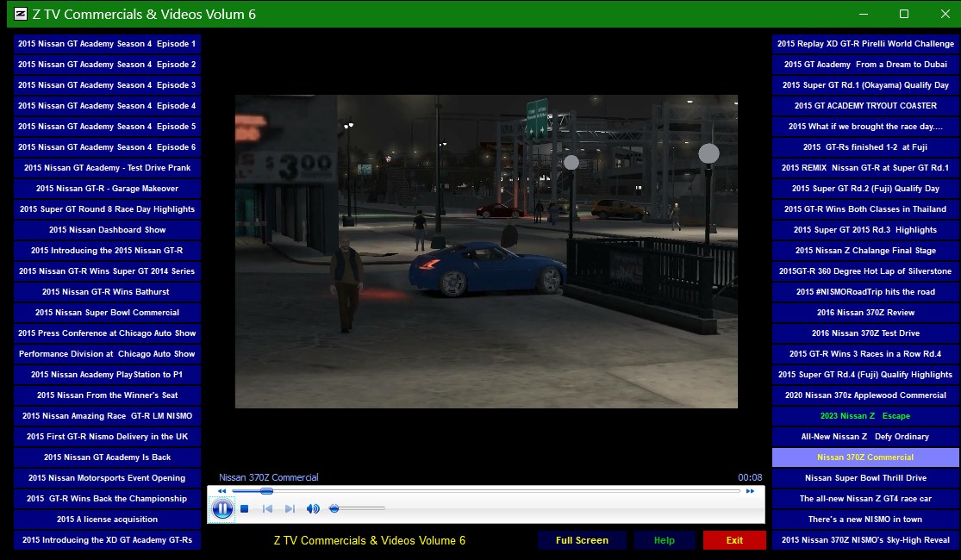
Task: Click the video playback display area
Action: pyautogui.click(x=486, y=251)
